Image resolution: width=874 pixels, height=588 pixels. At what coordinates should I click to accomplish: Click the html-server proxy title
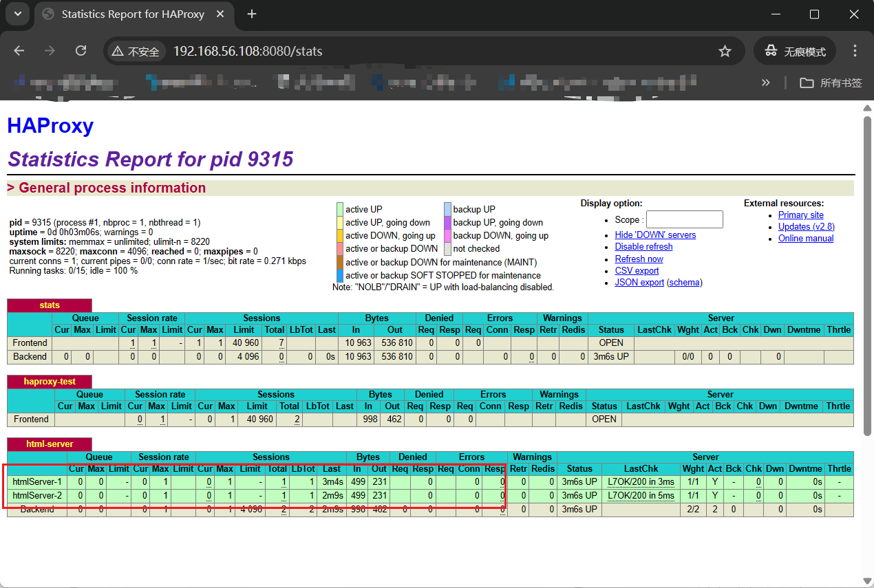point(50,444)
